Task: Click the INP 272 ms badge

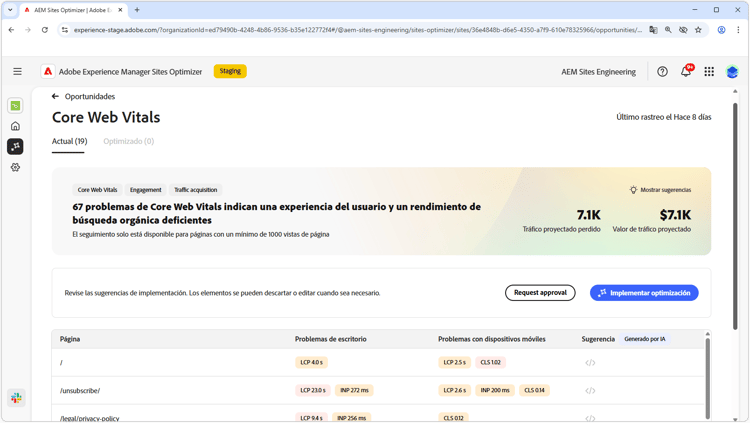Action: [x=354, y=390]
